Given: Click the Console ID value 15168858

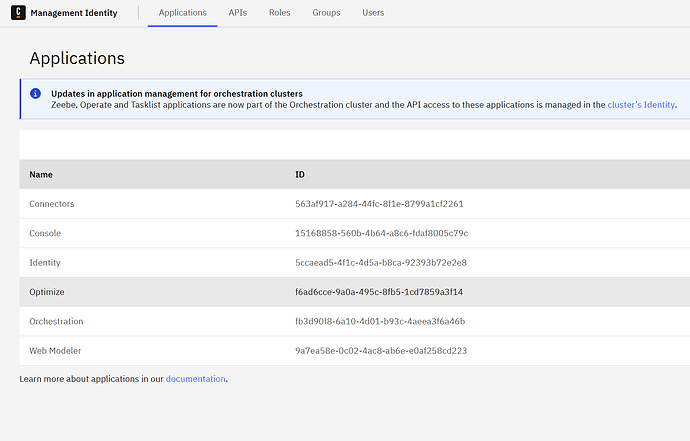Looking at the screenshot, I should [x=381, y=233].
